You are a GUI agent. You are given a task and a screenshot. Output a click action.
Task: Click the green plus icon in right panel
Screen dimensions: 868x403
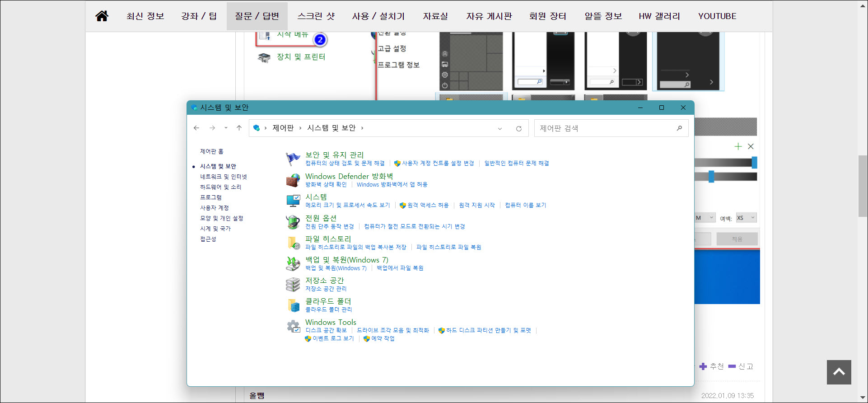(738, 146)
